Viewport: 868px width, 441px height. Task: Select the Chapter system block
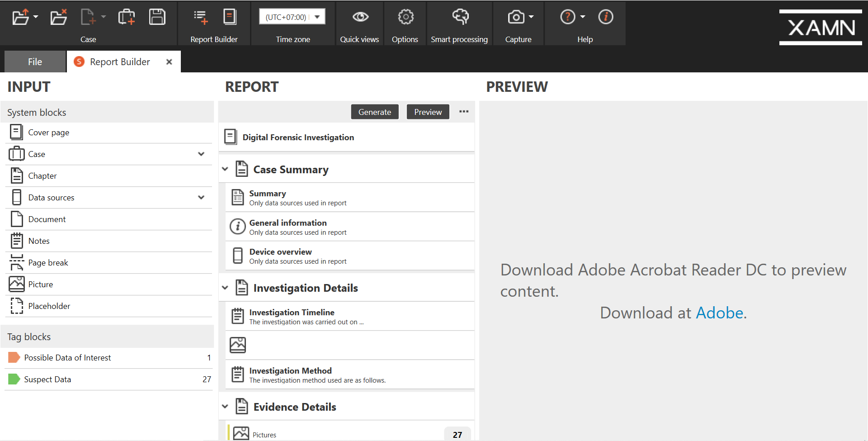[x=109, y=176]
